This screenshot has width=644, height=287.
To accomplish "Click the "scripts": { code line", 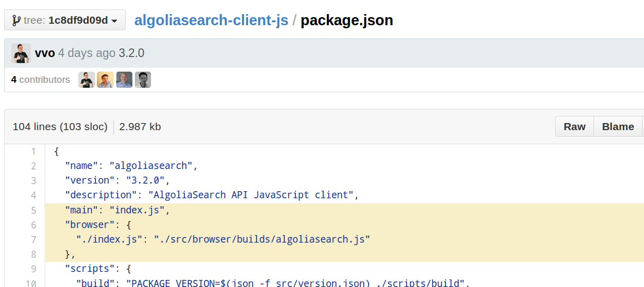I will click(98, 268).
